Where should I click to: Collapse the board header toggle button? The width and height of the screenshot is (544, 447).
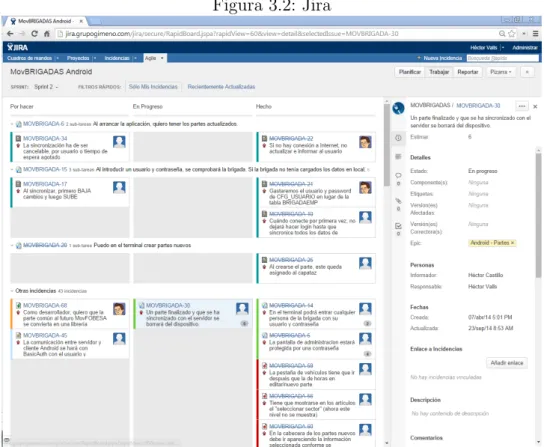tap(527, 72)
